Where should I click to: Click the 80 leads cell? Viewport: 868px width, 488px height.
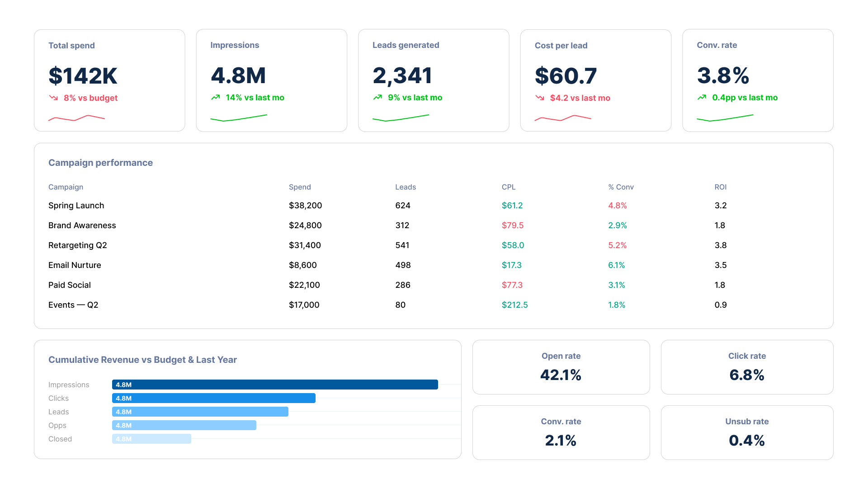[x=400, y=305]
